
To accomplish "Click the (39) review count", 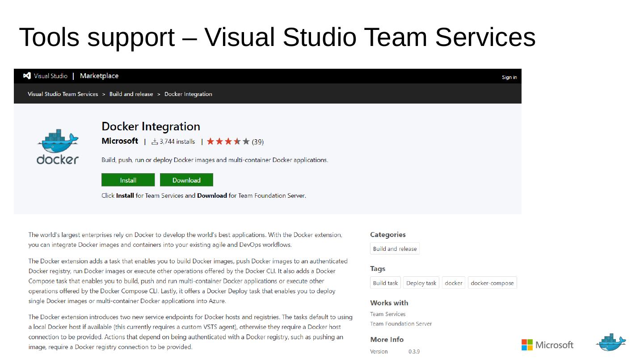I will click(258, 142).
